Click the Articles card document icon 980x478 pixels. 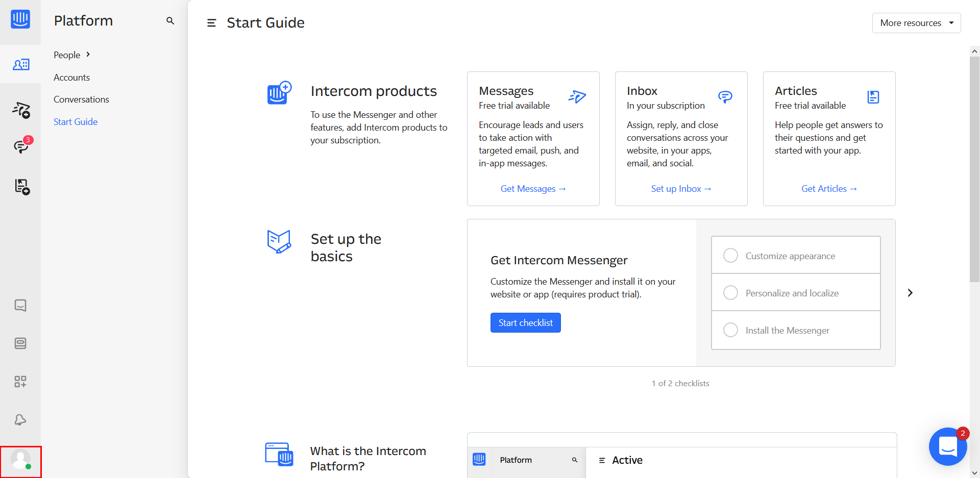pos(873,97)
